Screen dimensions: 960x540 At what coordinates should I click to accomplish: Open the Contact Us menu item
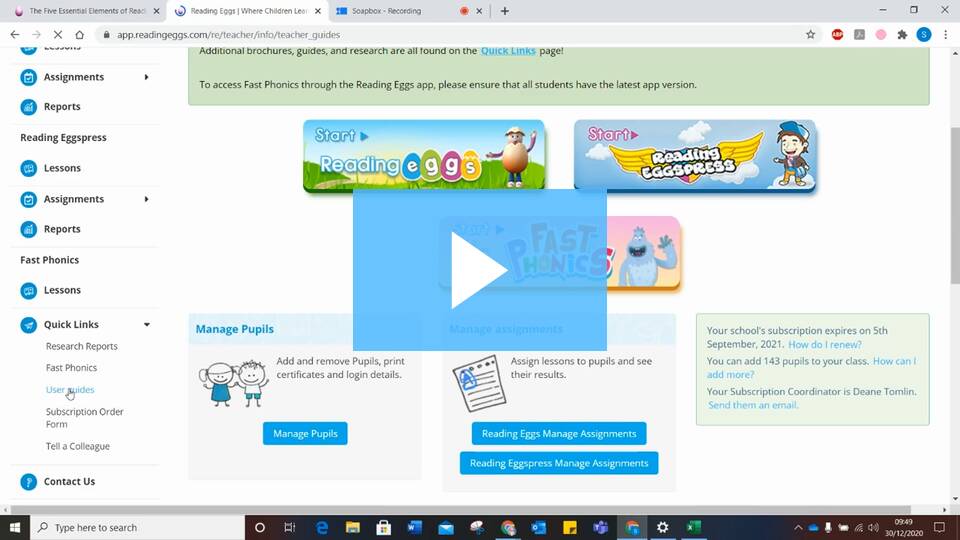click(x=69, y=482)
